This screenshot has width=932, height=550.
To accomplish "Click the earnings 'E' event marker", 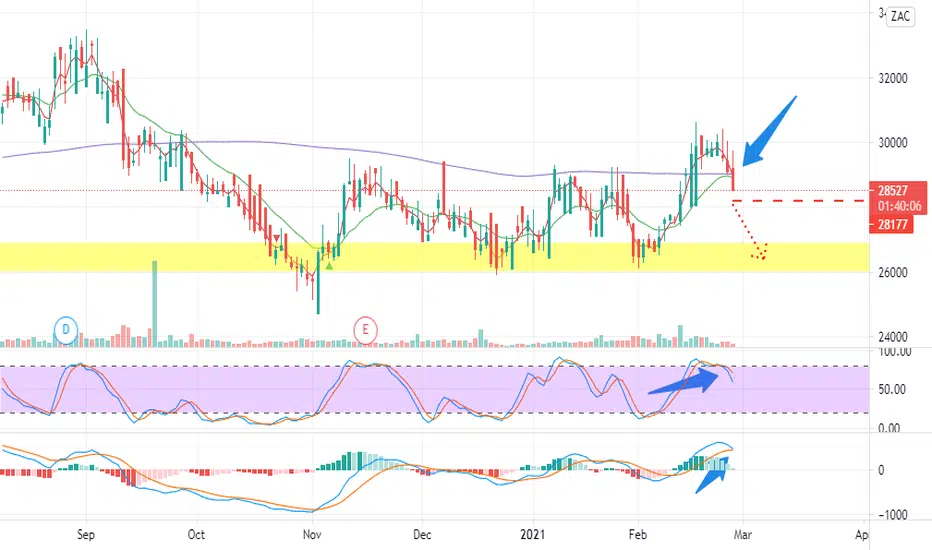I will pyautogui.click(x=366, y=329).
